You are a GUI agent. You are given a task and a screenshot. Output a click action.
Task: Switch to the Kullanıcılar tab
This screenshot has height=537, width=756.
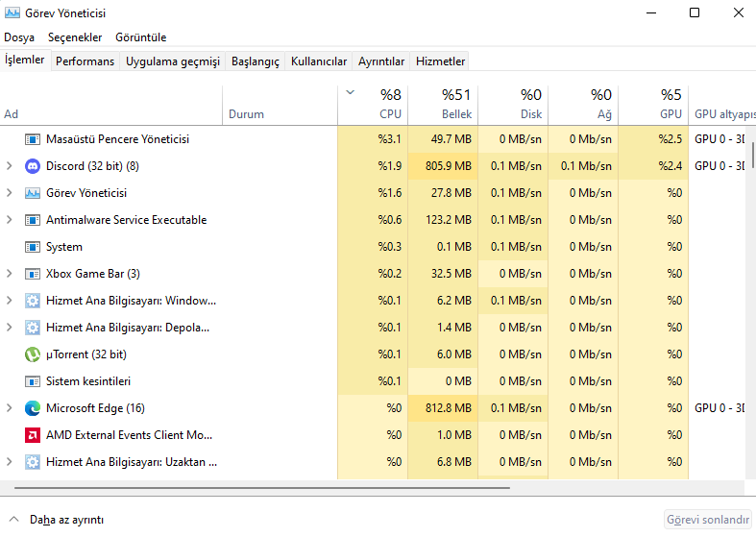pos(319,61)
